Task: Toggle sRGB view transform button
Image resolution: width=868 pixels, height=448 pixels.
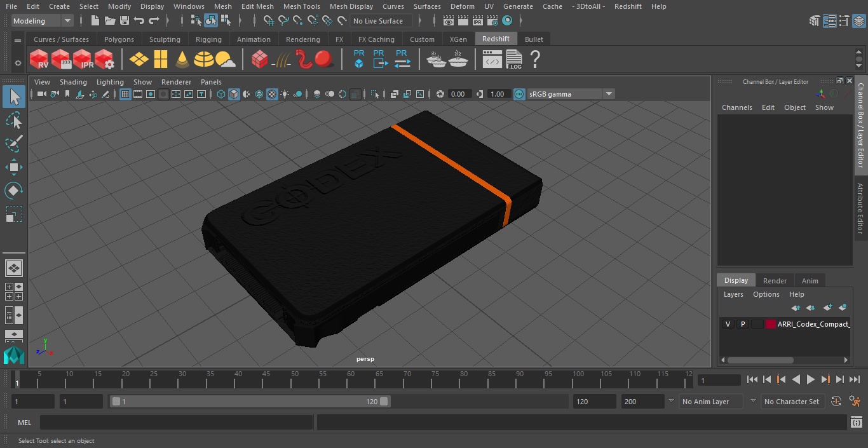Action: tap(519, 94)
